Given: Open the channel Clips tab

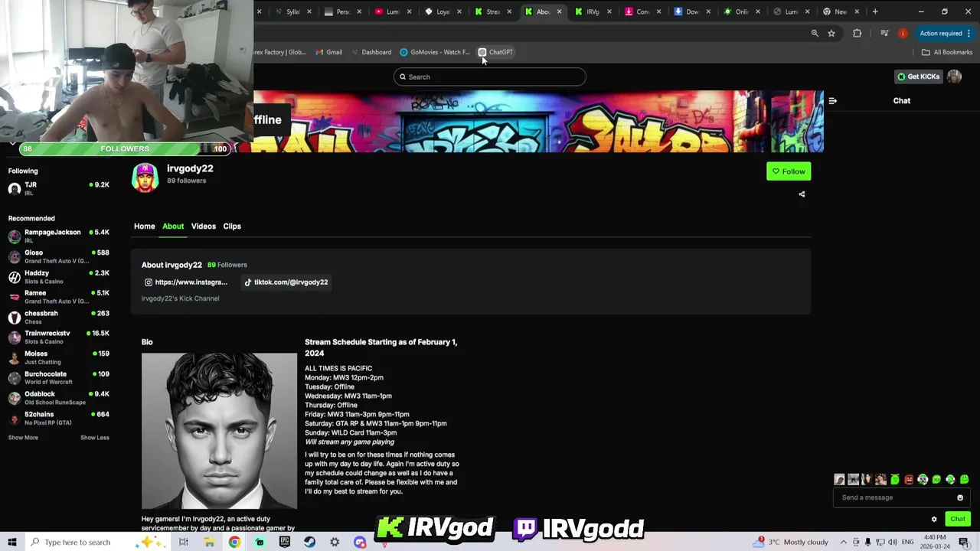Looking at the screenshot, I should point(232,227).
